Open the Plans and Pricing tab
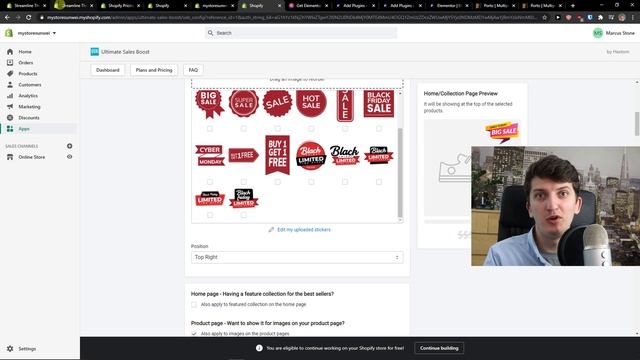This screenshot has width=640, height=360. pos(154,70)
